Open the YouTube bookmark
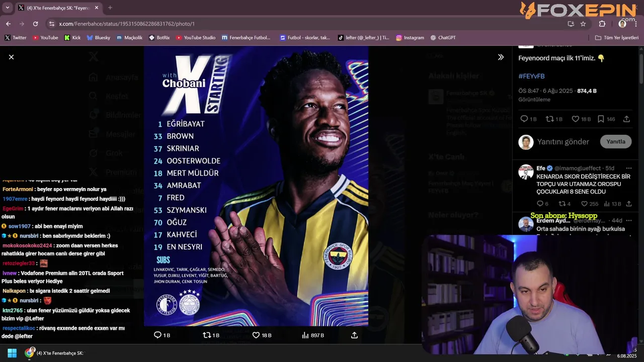 point(45,38)
